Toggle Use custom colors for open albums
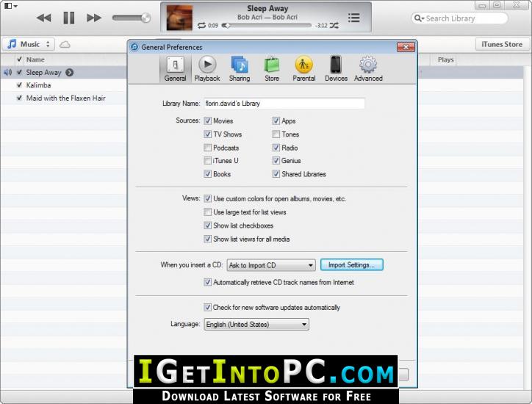The width and height of the screenshot is (532, 404). tap(208, 199)
